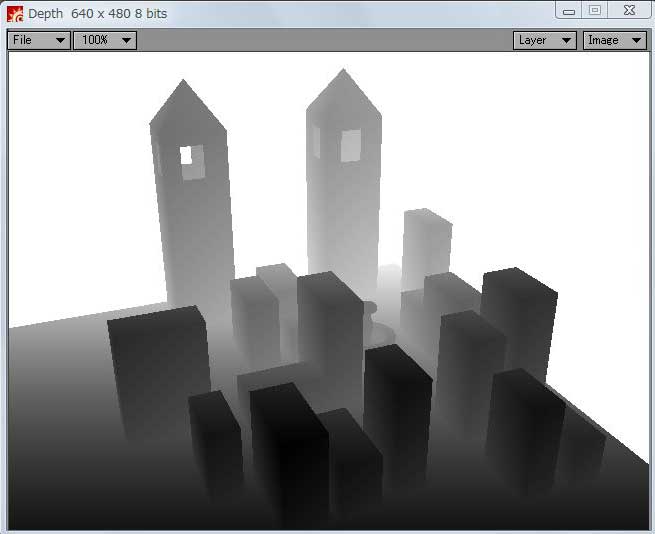Image resolution: width=655 pixels, height=534 pixels.
Task: Click the narrow left window of right tower
Action: coord(317,142)
